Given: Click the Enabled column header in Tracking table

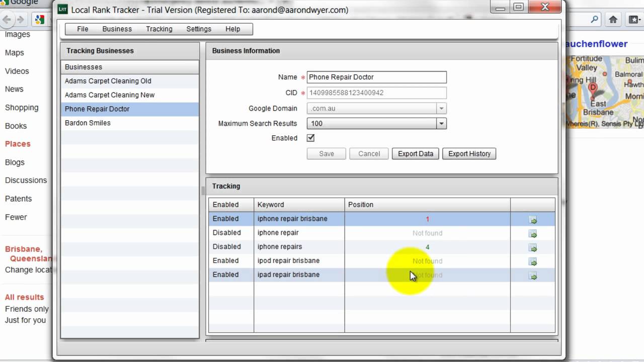Looking at the screenshot, I should pos(231,205).
